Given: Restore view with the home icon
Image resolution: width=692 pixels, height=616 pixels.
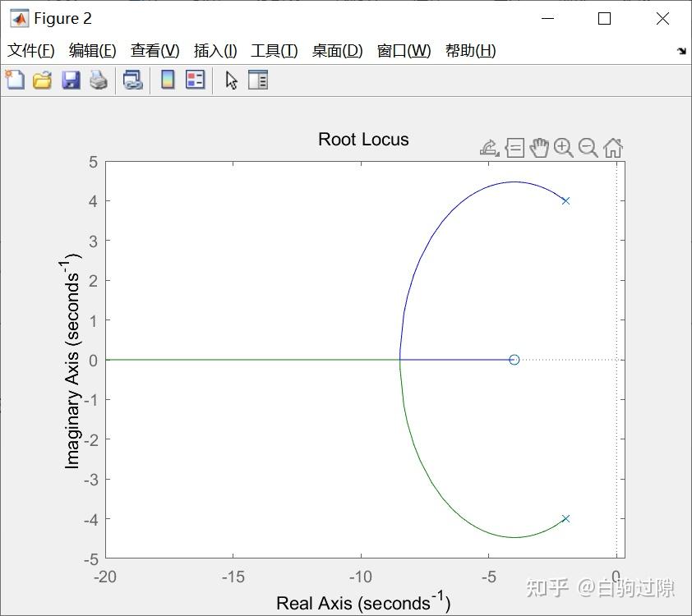Looking at the screenshot, I should click(613, 148).
